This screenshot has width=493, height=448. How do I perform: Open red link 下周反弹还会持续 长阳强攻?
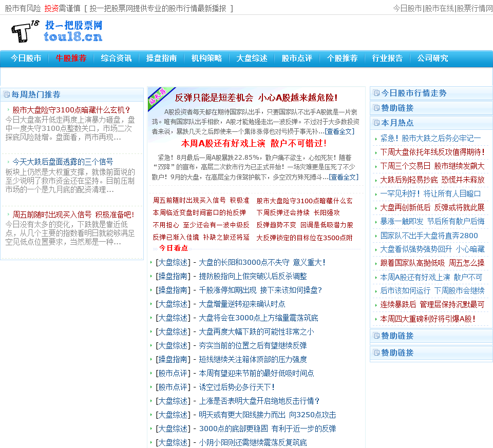tap(298, 212)
